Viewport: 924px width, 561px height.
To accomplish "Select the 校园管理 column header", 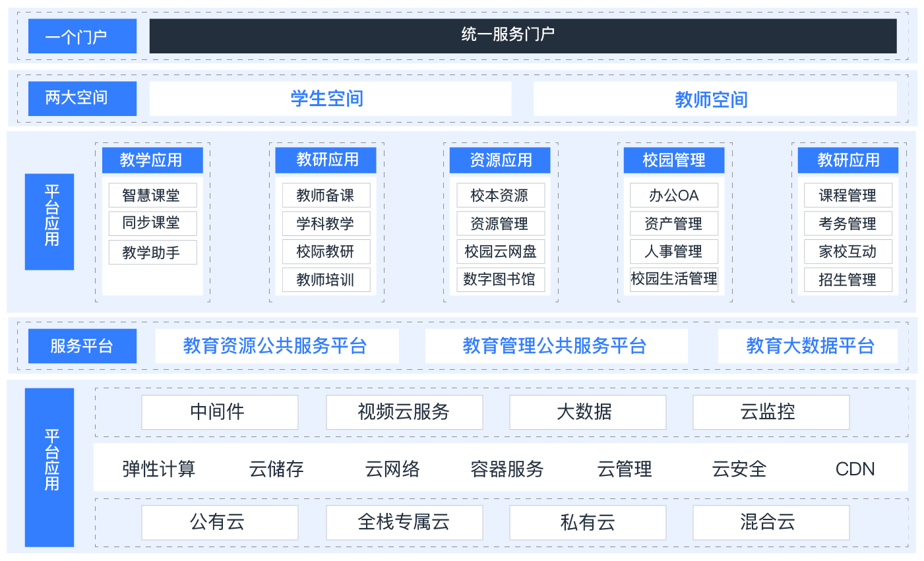I will (674, 160).
